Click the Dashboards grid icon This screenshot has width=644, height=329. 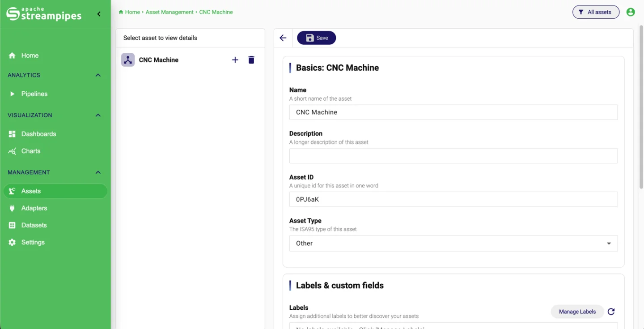[12, 134]
